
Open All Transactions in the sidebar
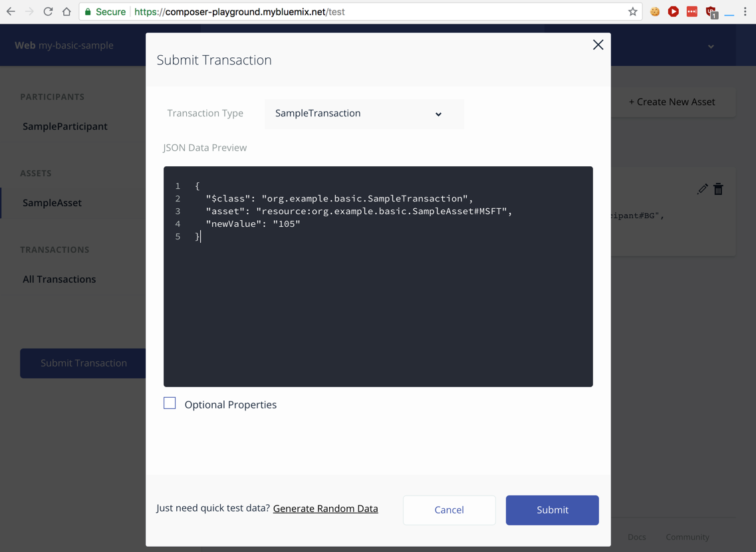59,279
